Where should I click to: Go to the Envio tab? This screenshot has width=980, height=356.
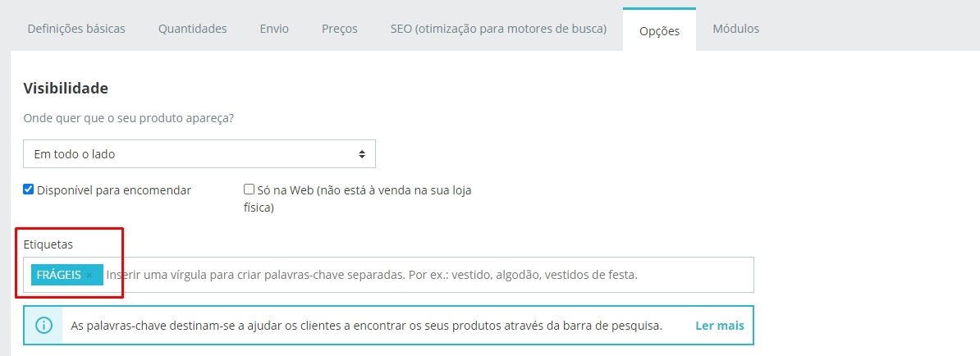point(274,29)
